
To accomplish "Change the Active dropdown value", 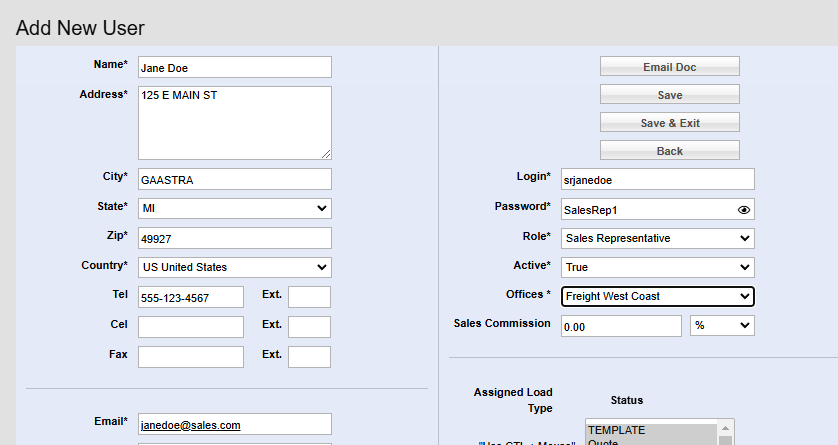I will 657,267.
